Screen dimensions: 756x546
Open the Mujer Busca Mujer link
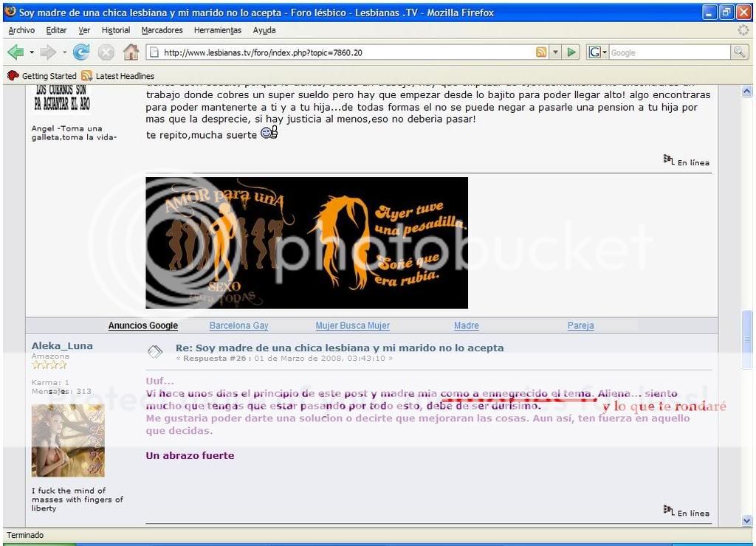point(352,326)
